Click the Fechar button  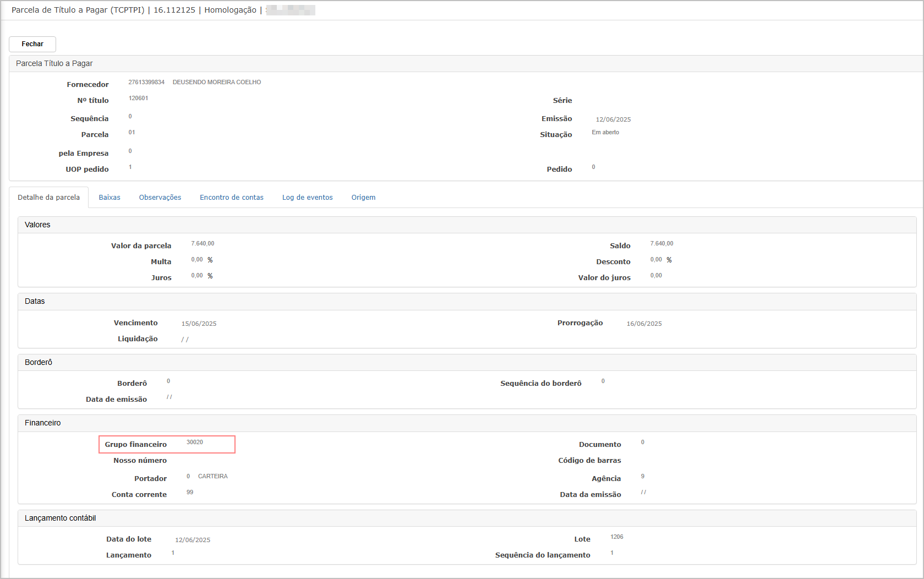pyautogui.click(x=32, y=44)
